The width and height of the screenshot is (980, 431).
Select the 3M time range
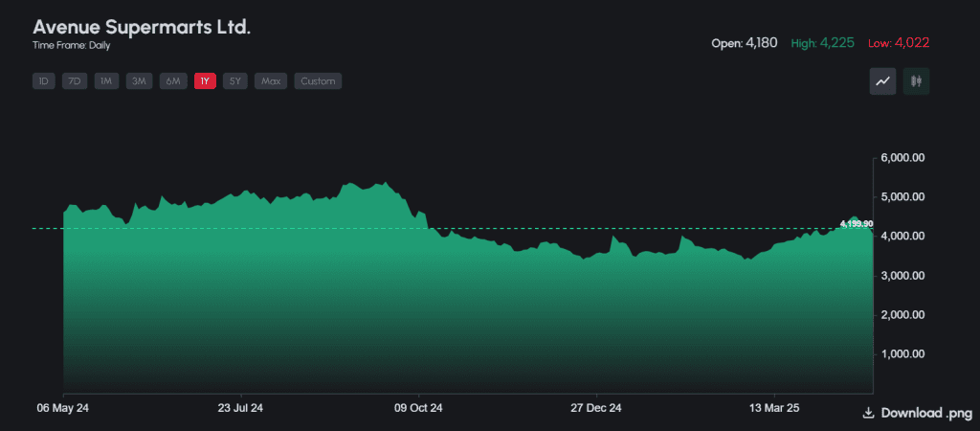coord(139,81)
